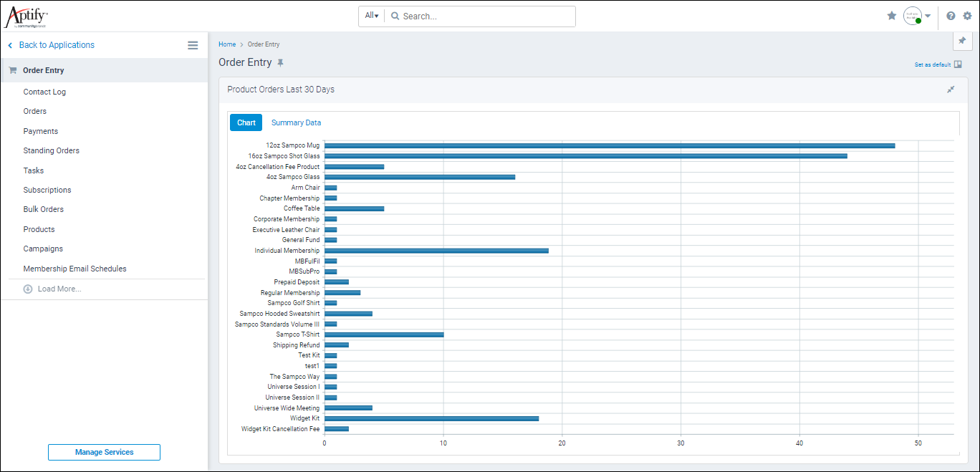The height and width of the screenshot is (472, 980).
Task: Open Orders in sidebar
Action: tap(34, 111)
